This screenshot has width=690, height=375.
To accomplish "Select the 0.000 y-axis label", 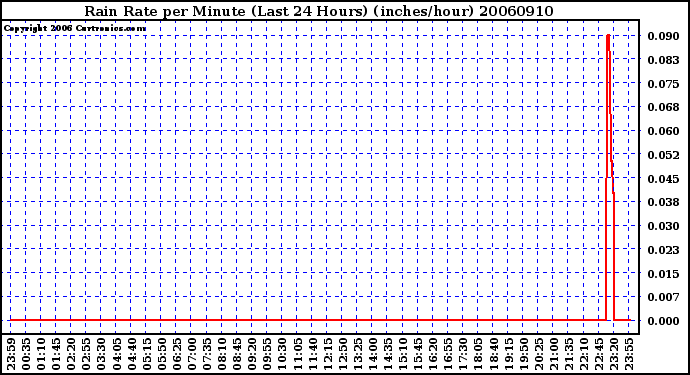I will pos(663,321).
